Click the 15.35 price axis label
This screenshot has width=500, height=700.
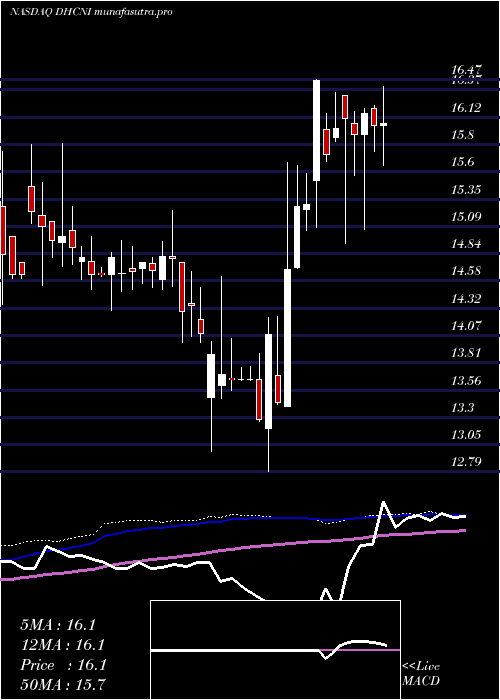466,190
